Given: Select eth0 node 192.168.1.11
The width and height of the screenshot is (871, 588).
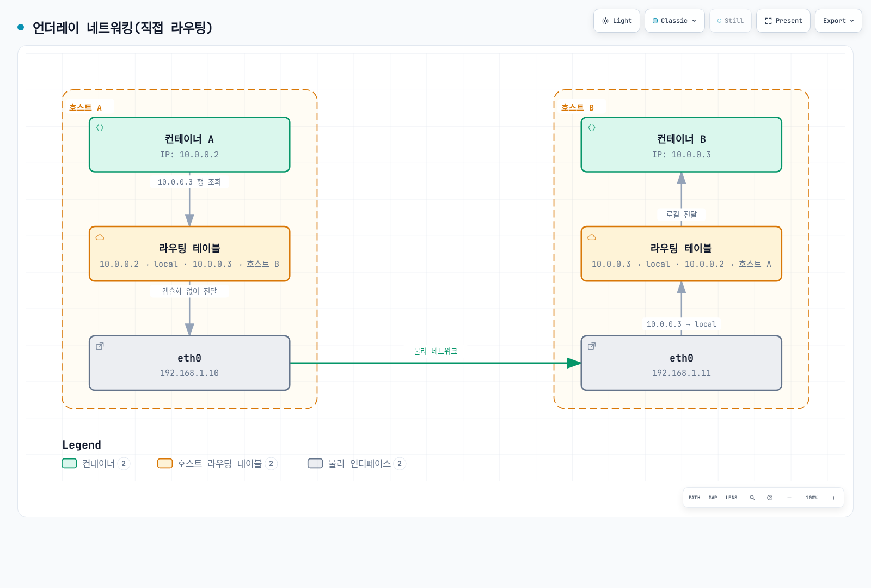Looking at the screenshot, I should [x=682, y=363].
